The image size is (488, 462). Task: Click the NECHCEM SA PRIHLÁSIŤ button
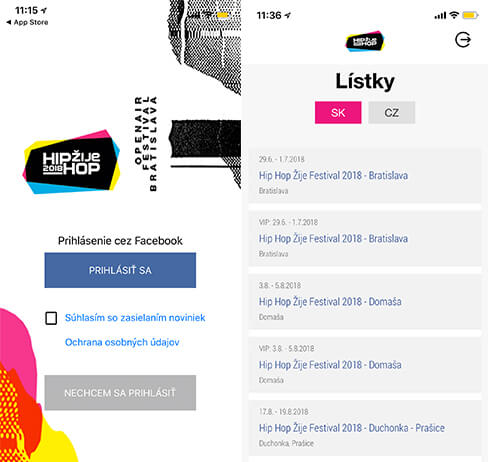click(120, 393)
